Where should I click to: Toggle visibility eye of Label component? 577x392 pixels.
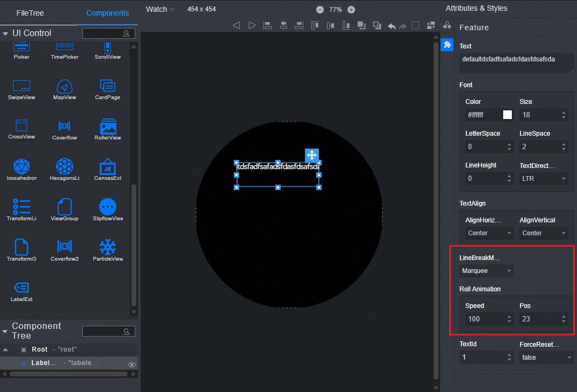tap(131, 365)
